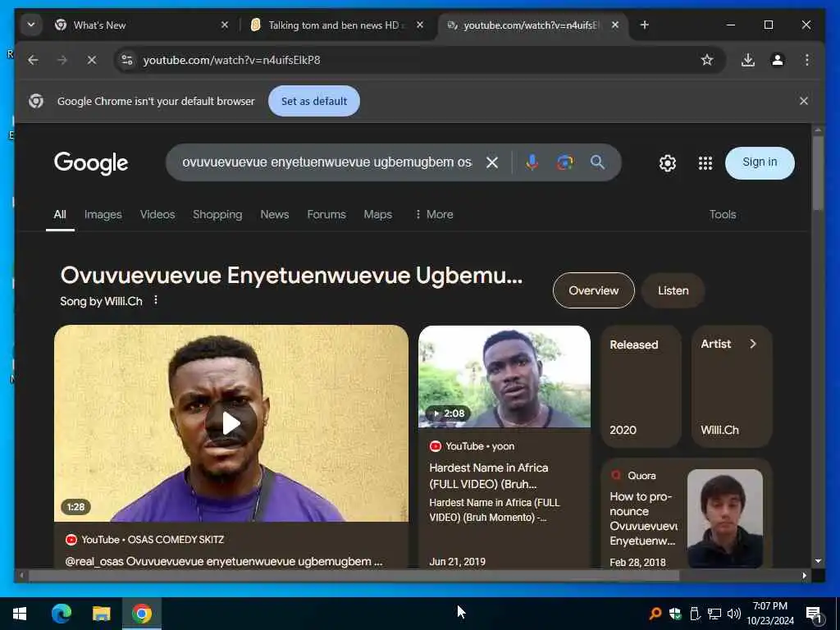Open the Released 2020 card
The width and height of the screenshot is (840, 630).
point(641,386)
